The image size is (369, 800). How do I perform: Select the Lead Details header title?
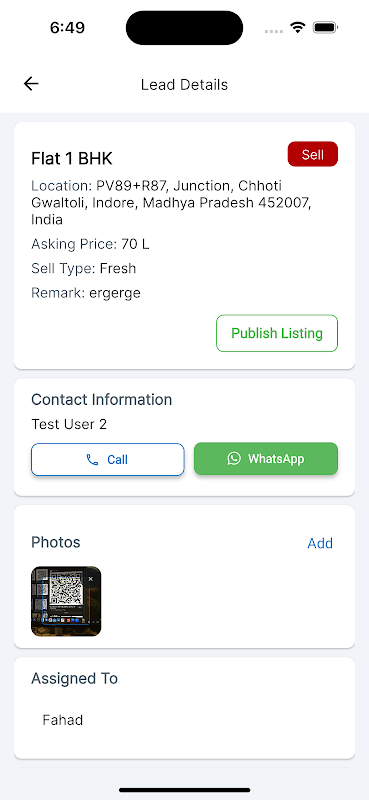tap(184, 84)
